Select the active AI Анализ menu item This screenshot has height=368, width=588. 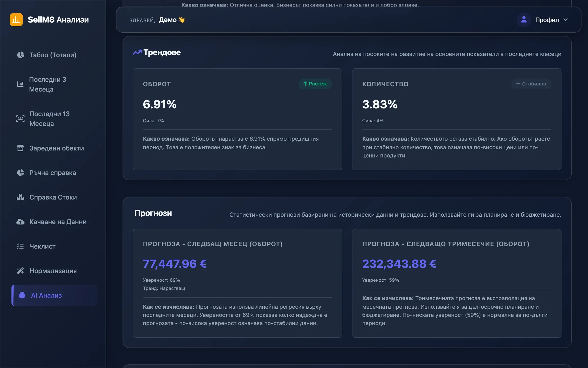pos(54,295)
